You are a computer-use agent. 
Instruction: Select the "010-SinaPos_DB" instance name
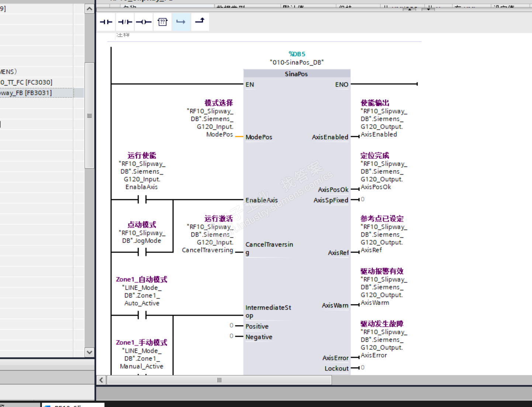297,62
